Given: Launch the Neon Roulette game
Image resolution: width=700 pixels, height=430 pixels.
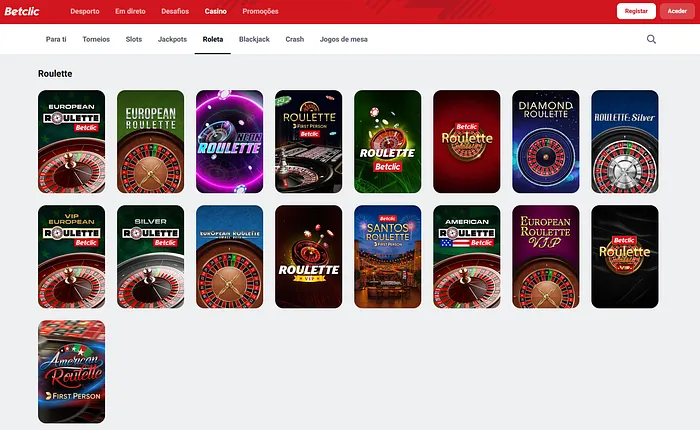Looking at the screenshot, I should coord(229,142).
